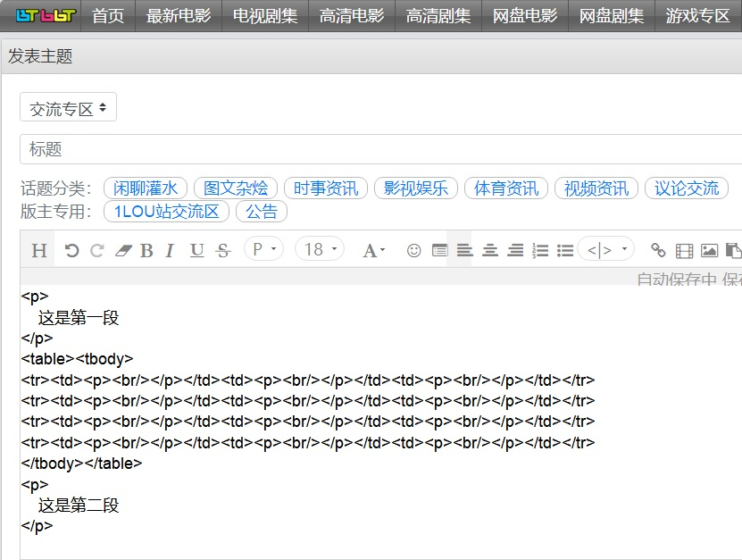The height and width of the screenshot is (560, 742).
Task: Insert a video with the film icon
Action: pyautogui.click(x=684, y=250)
